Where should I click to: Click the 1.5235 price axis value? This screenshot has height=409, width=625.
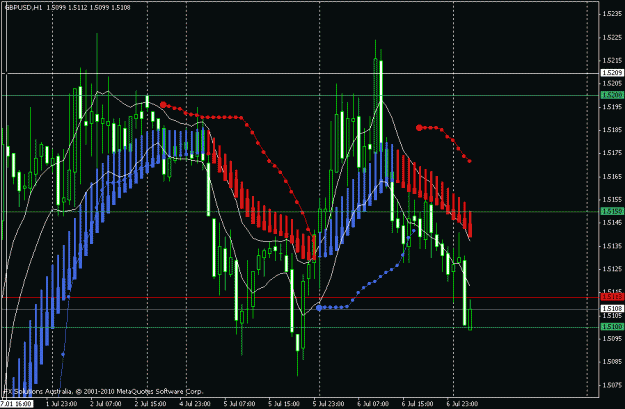[x=613, y=14]
